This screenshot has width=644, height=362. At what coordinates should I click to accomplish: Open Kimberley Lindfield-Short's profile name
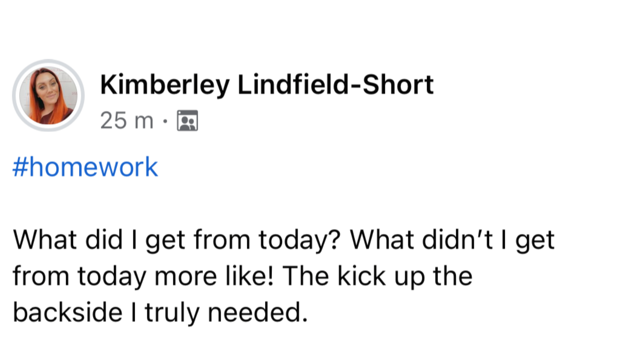point(266,85)
